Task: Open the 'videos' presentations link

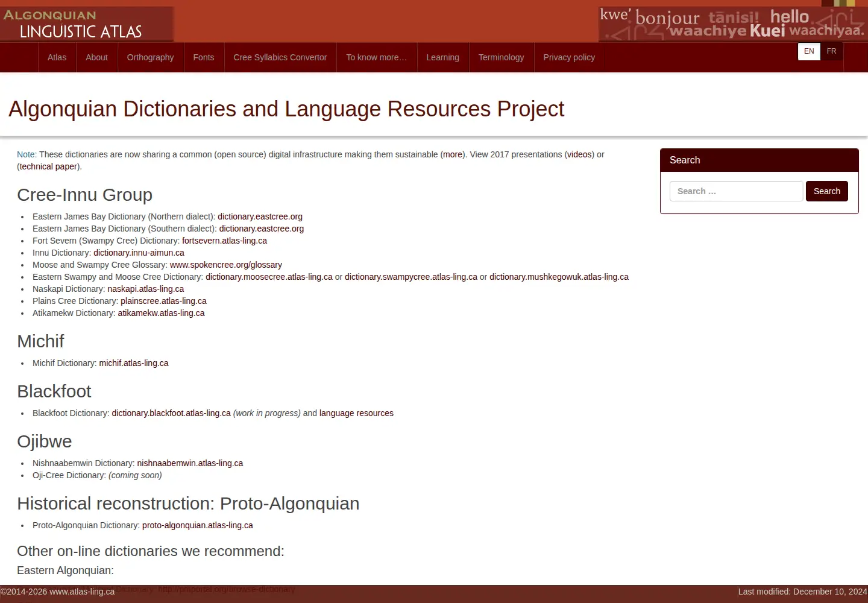Action: point(580,154)
